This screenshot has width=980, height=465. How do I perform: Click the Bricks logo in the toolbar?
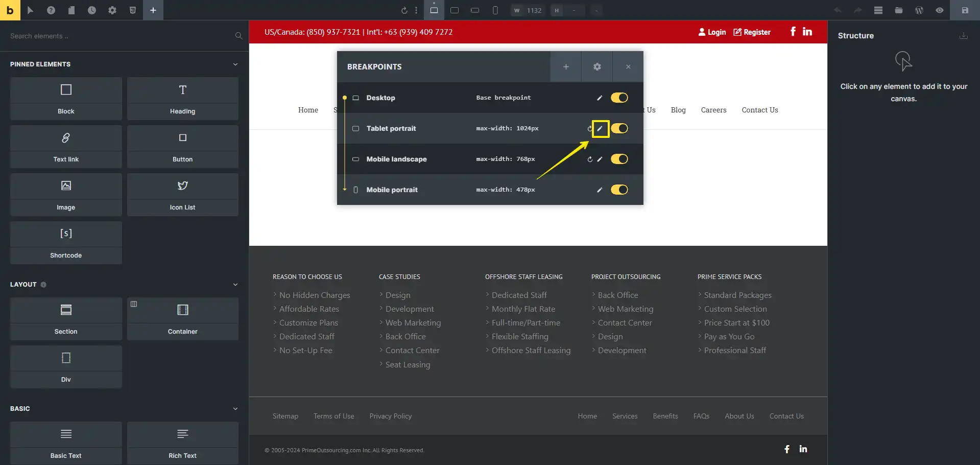(x=10, y=10)
